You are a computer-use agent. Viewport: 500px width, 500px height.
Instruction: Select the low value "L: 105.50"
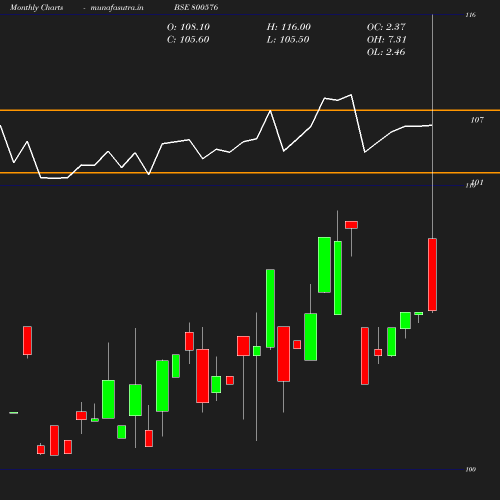(288, 40)
